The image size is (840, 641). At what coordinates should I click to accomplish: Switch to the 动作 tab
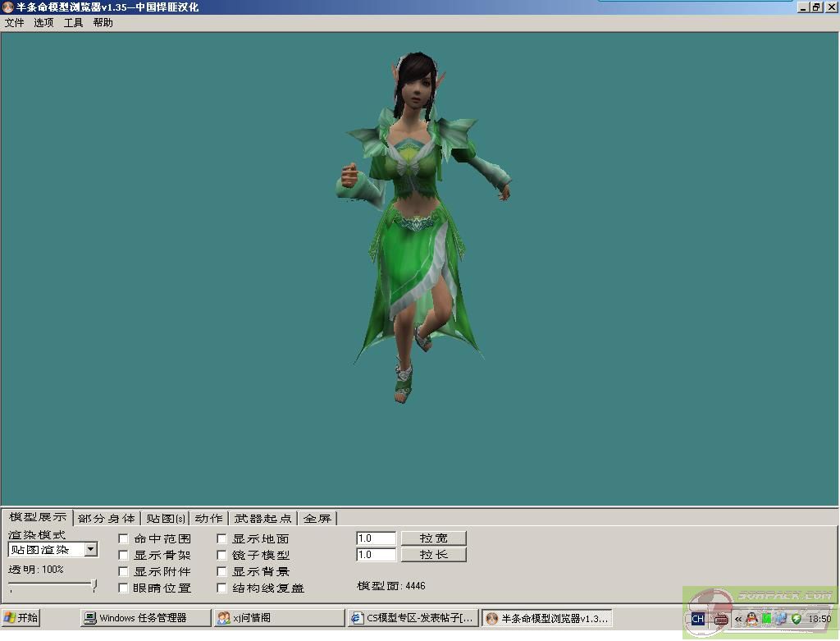(208, 519)
